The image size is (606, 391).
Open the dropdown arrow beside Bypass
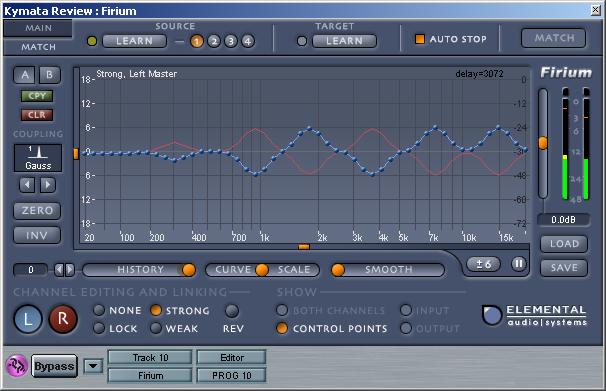[x=94, y=366]
